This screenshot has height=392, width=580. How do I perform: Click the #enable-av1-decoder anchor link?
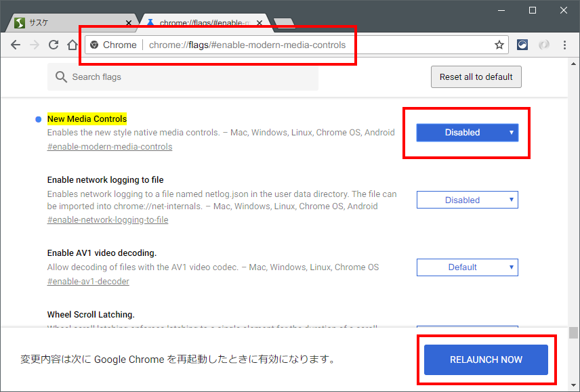click(88, 281)
